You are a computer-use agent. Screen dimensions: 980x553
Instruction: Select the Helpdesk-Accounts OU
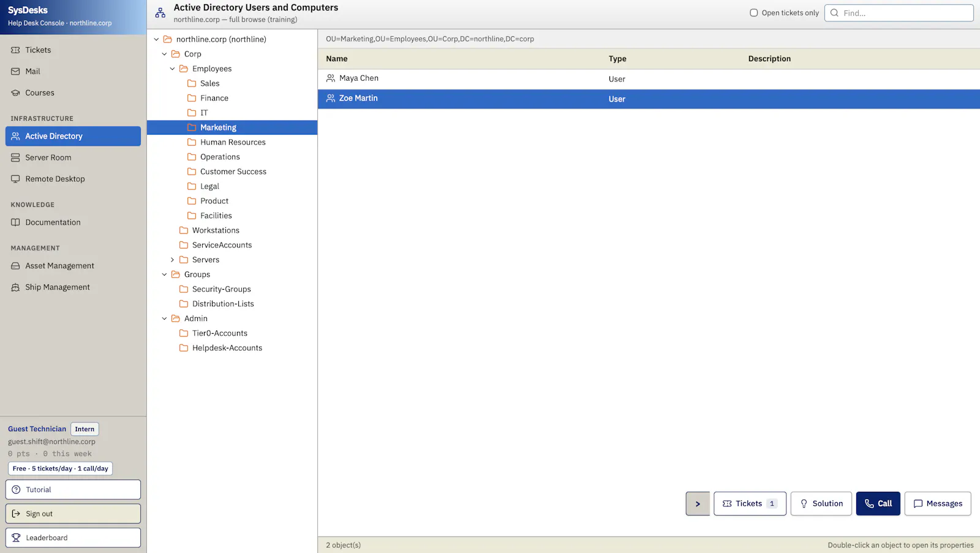[227, 348]
